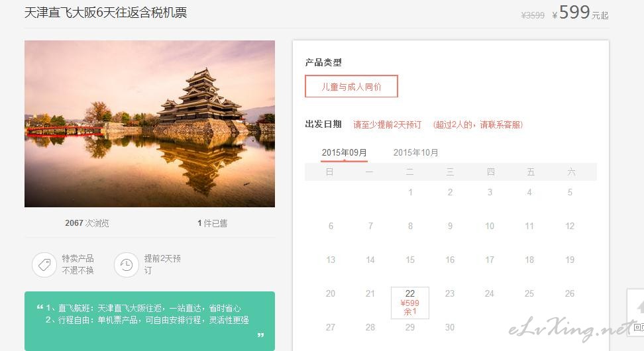Click calendar date 19
This screenshot has width=644, height=351.
tap(570, 260)
